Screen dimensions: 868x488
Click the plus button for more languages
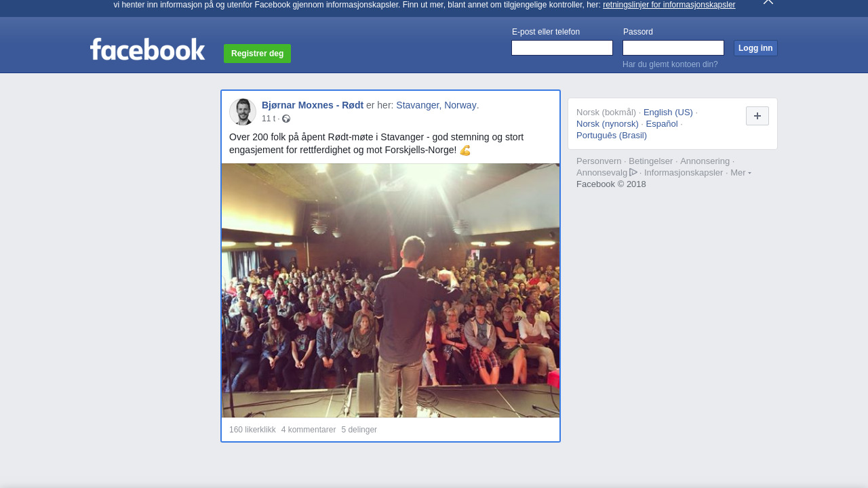757,116
